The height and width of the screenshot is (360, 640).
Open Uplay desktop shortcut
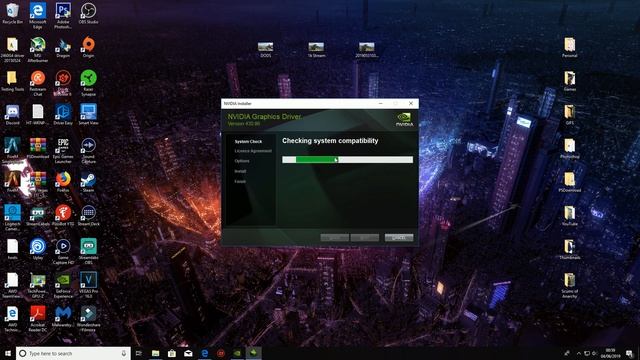click(x=38, y=250)
